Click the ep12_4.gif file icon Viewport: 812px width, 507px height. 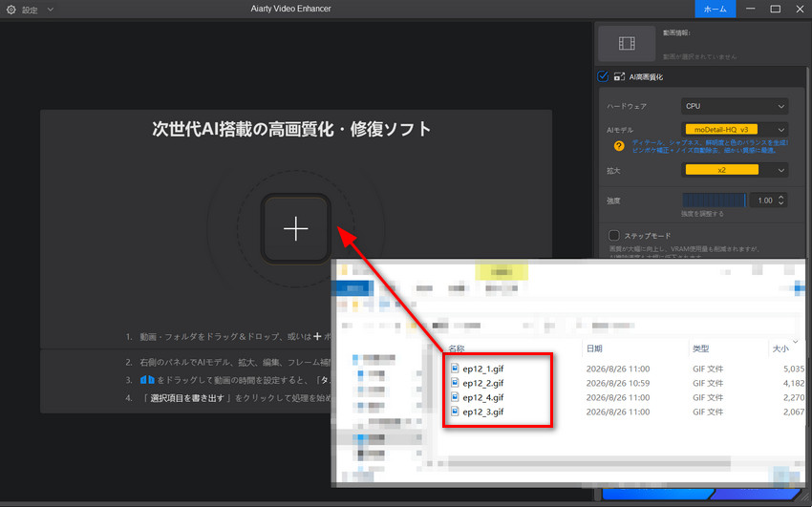(455, 397)
